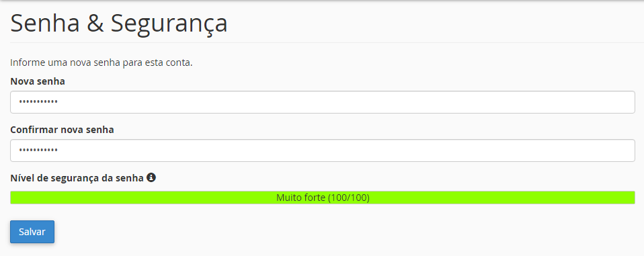
Task: Click the Confirmar nova senha label
Action: [62, 130]
